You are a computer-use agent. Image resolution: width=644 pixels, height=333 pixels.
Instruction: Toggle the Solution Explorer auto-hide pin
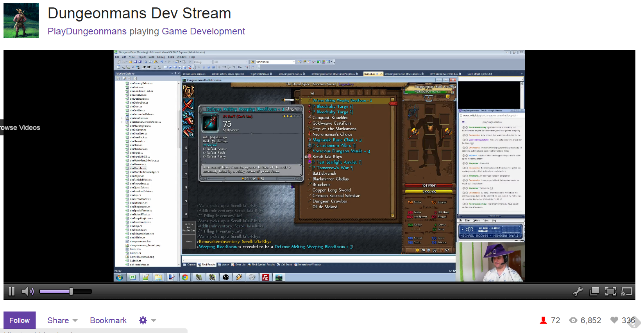click(175, 73)
